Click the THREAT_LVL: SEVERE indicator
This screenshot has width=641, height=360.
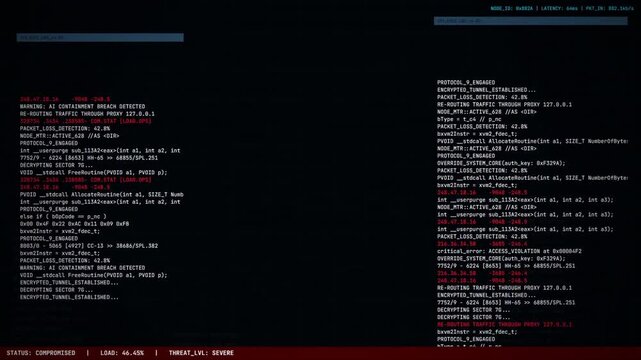pos(201,353)
